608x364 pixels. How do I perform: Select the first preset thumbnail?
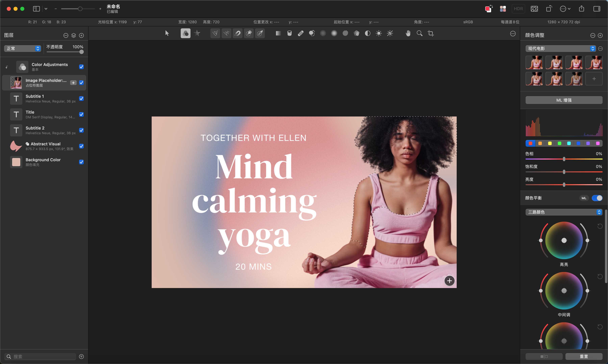534,62
